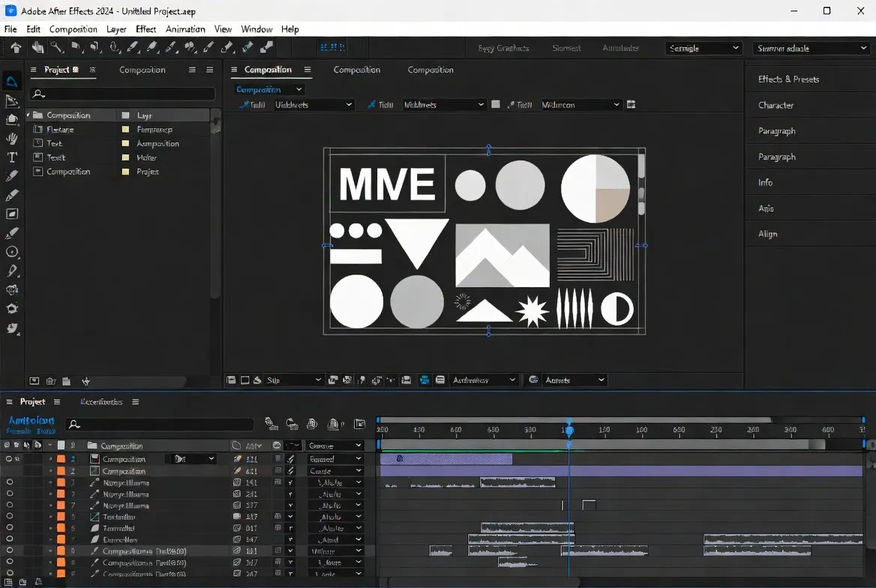876x588 pixels.
Task: Click the rectangular frame icon right of timeline search
Action: coord(360,424)
